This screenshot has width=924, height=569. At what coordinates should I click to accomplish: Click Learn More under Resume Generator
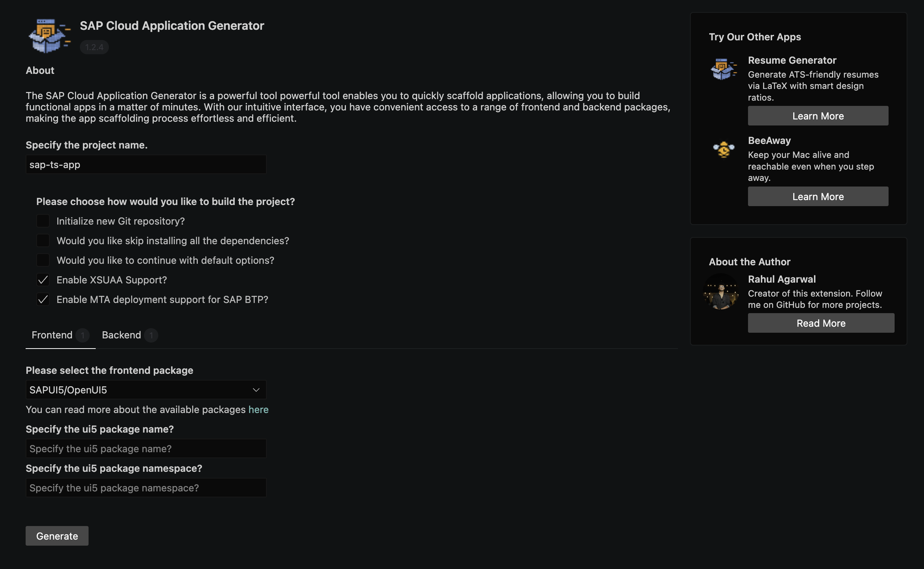pos(818,116)
